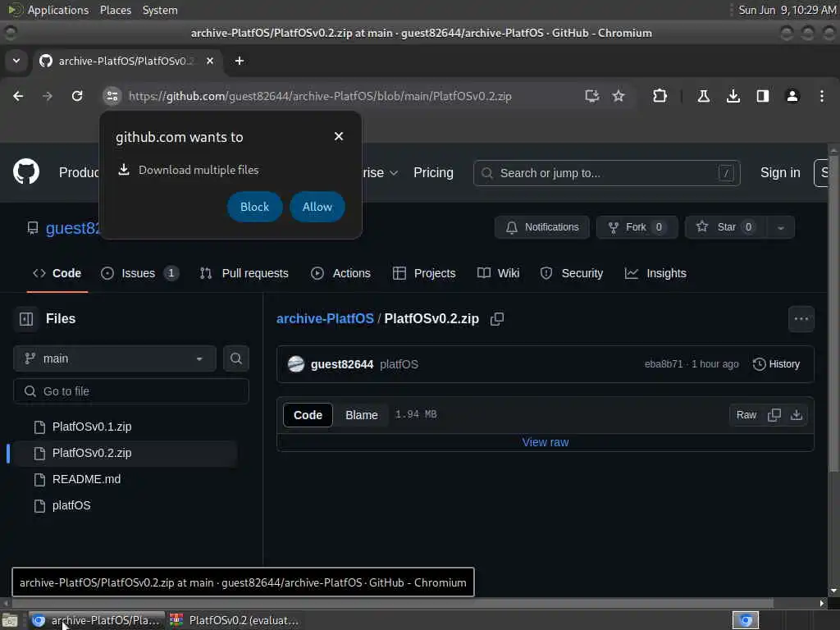This screenshot has width=840, height=630.
Task: Open site information icon in address bar
Action: (112, 96)
